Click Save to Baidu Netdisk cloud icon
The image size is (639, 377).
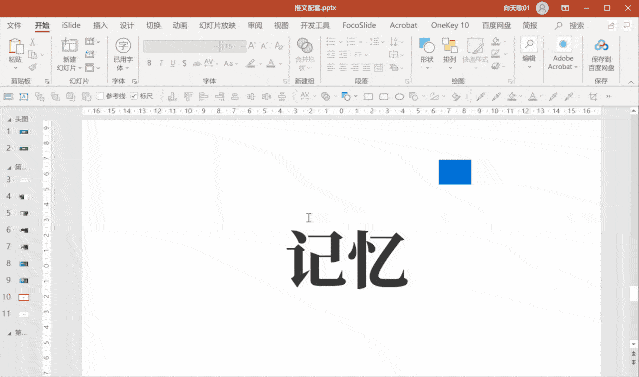(601, 45)
